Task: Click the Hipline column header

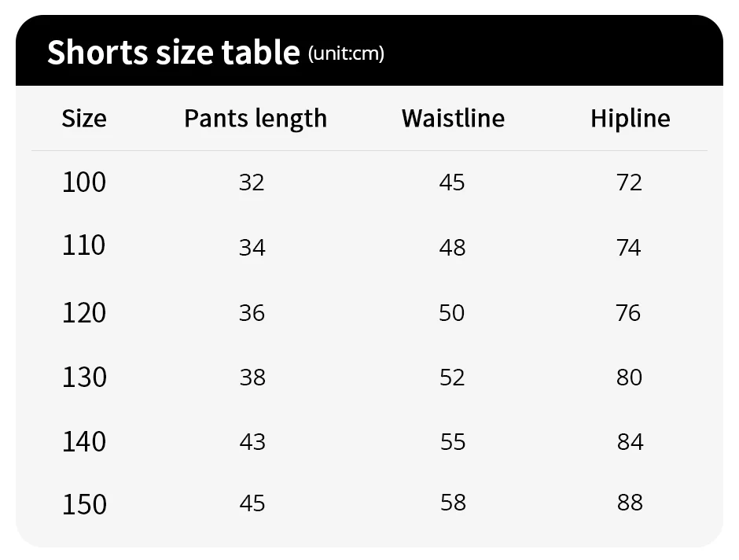Action: pos(631,118)
